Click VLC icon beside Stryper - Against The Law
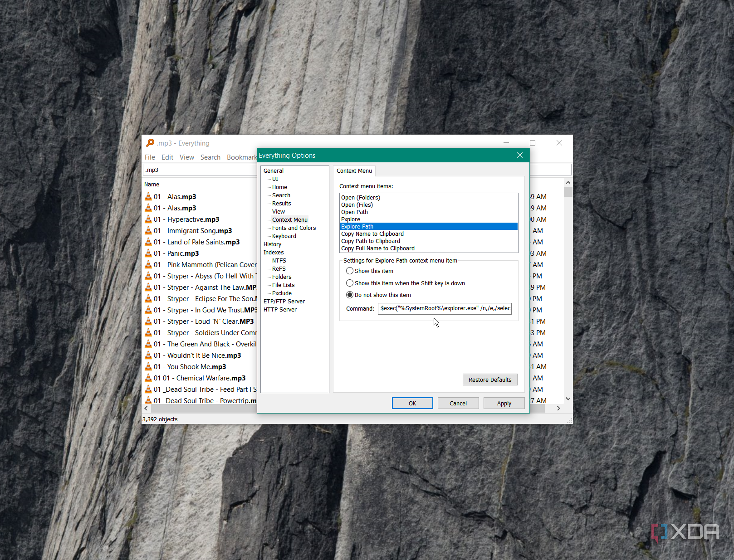 pyautogui.click(x=148, y=287)
